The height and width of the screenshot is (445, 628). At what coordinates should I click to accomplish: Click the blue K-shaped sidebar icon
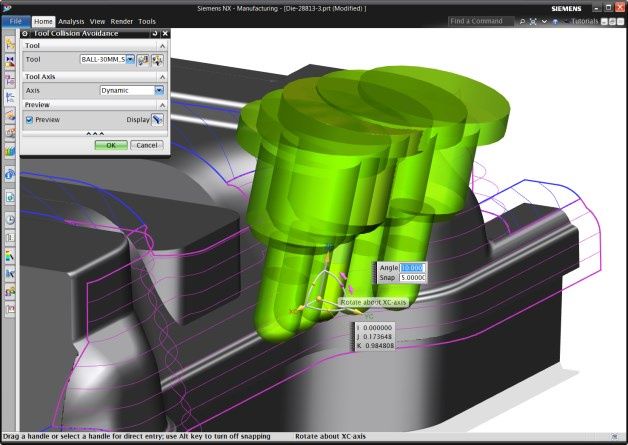(10, 274)
